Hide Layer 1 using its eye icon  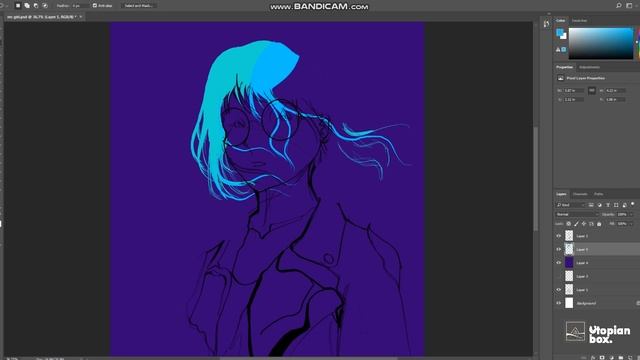pyautogui.click(x=559, y=290)
